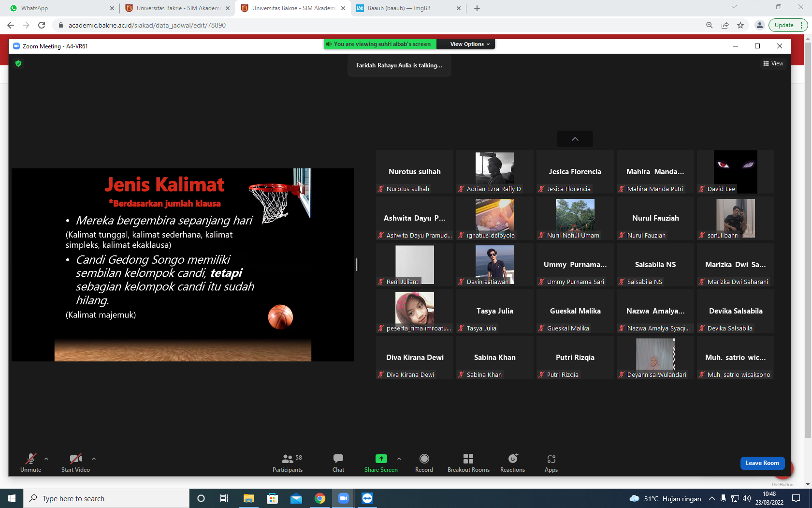Open Task View on the taskbar
This screenshot has height=508, width=812.
(x=224, y=498)
